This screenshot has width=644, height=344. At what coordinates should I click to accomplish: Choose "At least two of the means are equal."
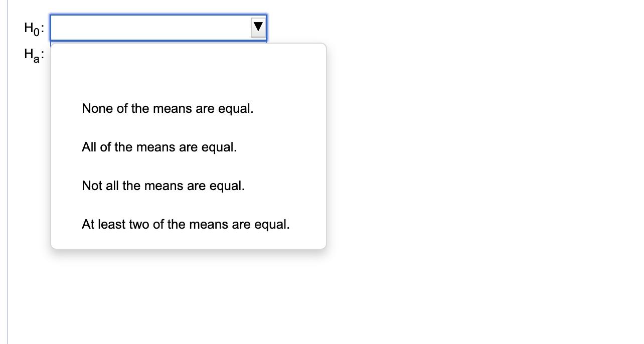186,224
